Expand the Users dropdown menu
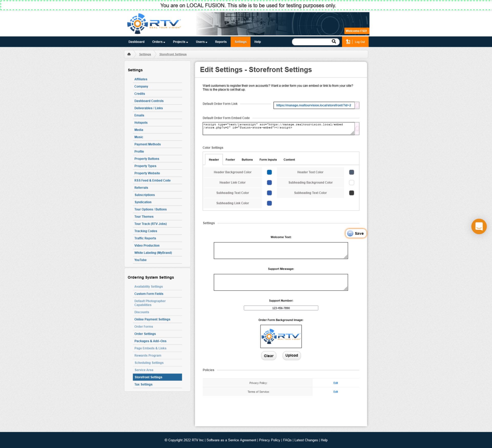Screen dimensions: 492x448 [201, 42]
